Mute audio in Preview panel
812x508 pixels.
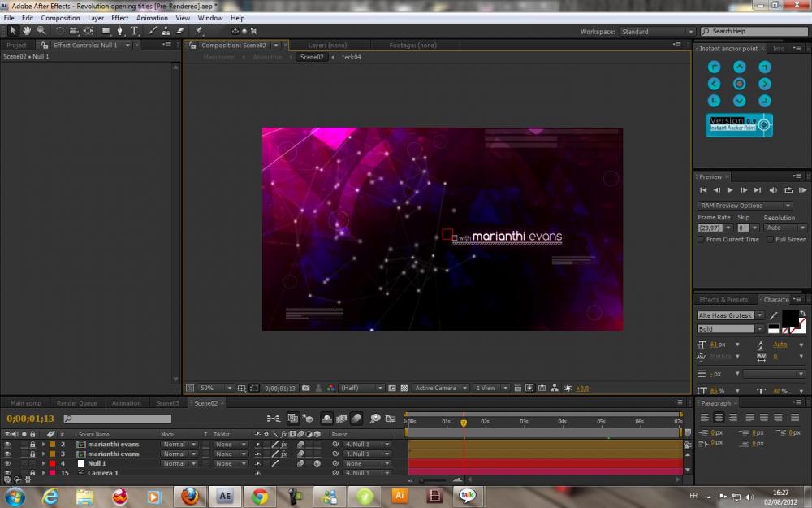tap(773, 190)
